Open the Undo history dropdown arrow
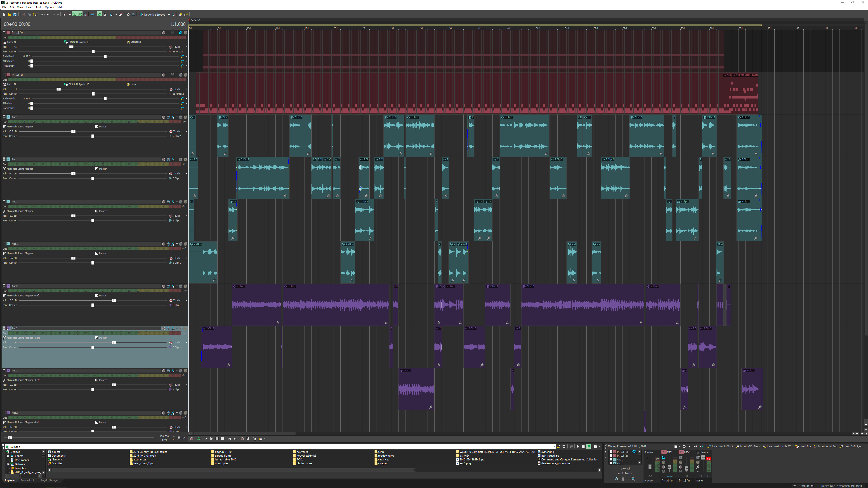This screenshot has height=488, width=868. pos(48,14)
